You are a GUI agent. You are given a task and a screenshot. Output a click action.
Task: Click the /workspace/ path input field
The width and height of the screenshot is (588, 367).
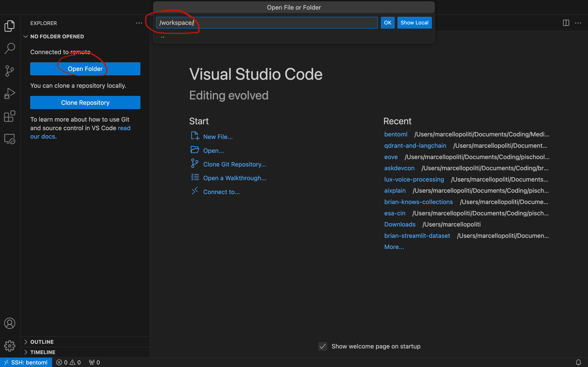267,23
